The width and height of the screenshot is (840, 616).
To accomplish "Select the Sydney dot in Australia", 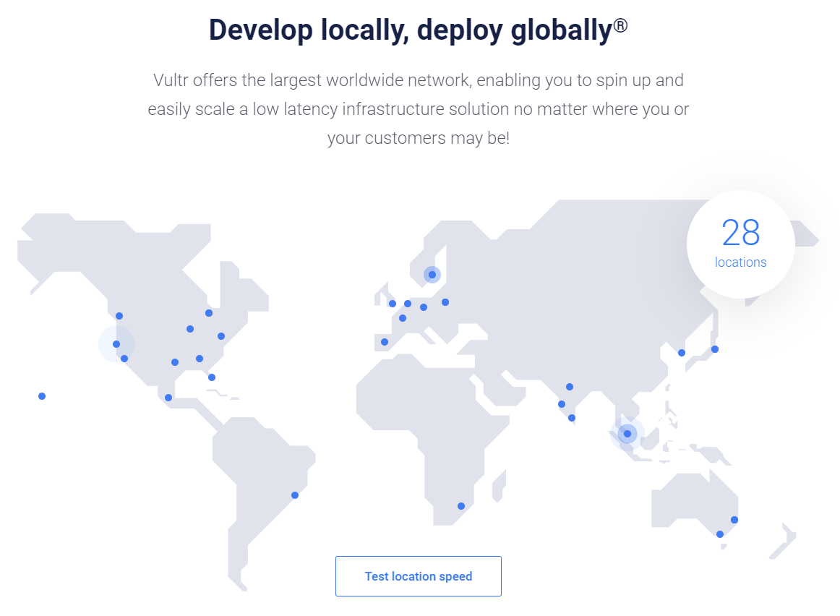I will click(734, 520).
